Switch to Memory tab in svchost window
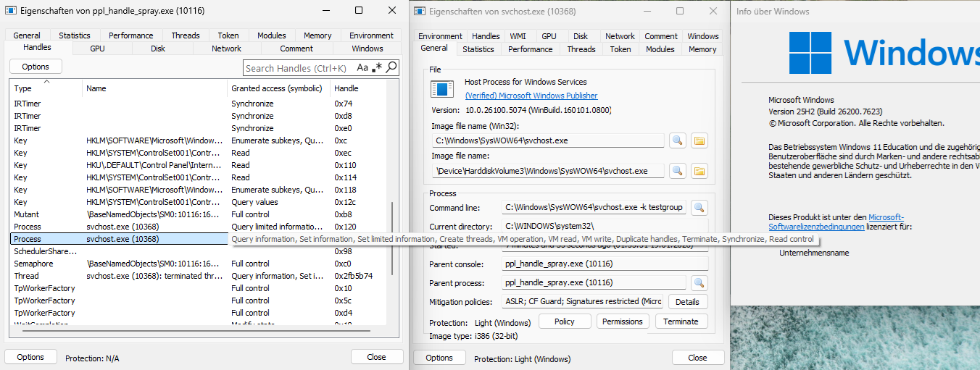 702,49
